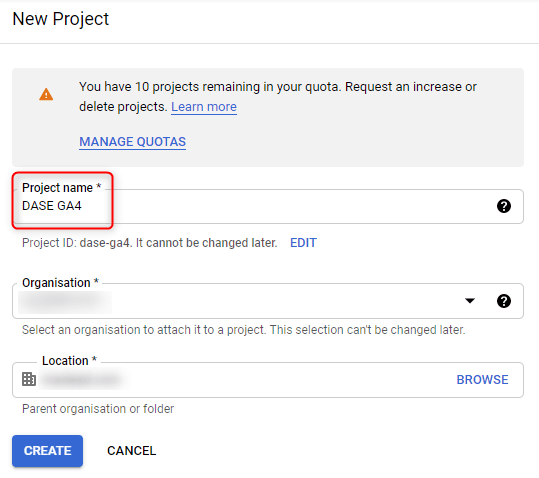
Task: Open help for the Organisation field
Action: tap(504, 301)
